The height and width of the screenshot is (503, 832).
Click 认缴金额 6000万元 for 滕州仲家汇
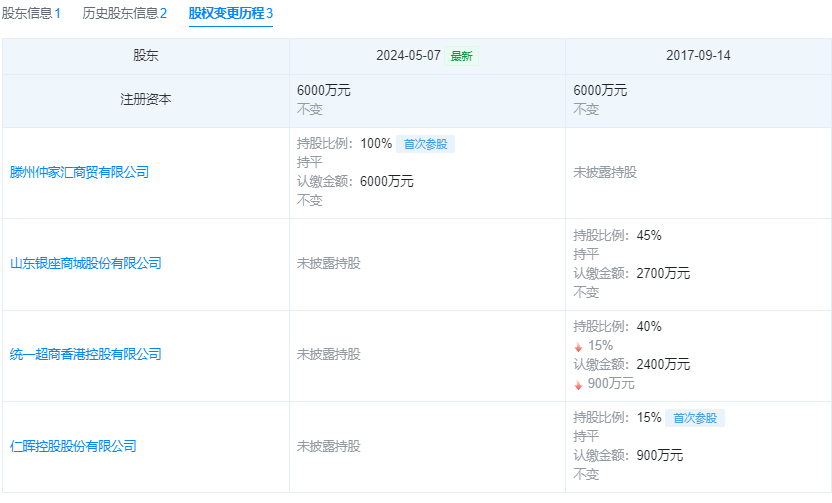(x=387, y=181)
